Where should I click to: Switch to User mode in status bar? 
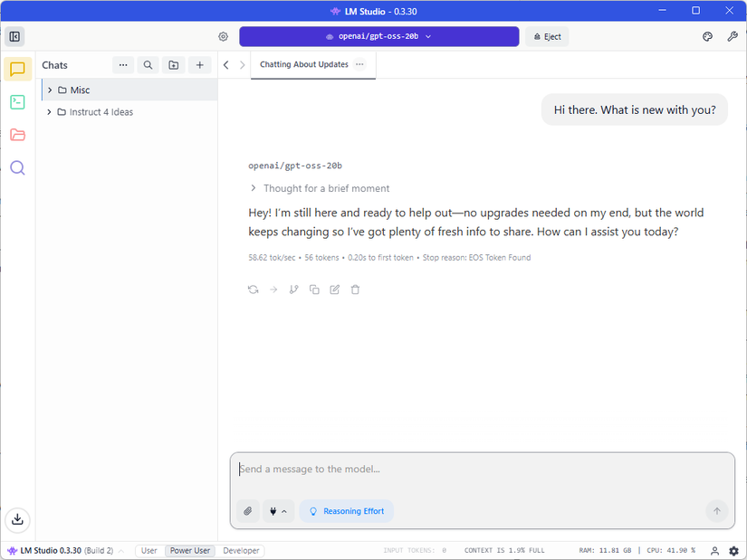click(x=148, y=550)
